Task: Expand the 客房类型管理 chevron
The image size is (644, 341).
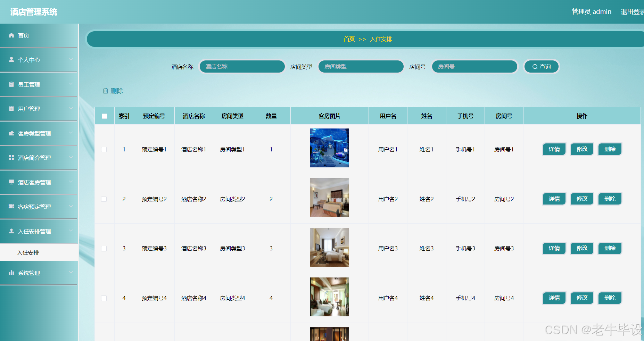Action: (x=71, y=133)
